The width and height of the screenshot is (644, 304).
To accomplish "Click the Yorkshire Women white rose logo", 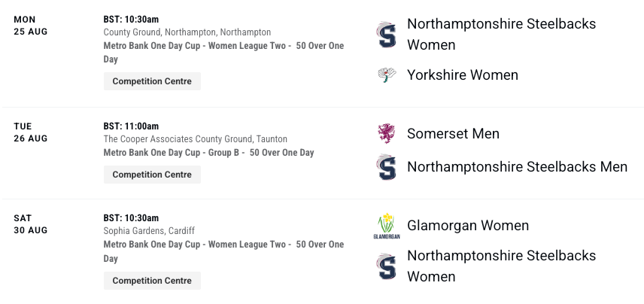I will click(387, 75).
